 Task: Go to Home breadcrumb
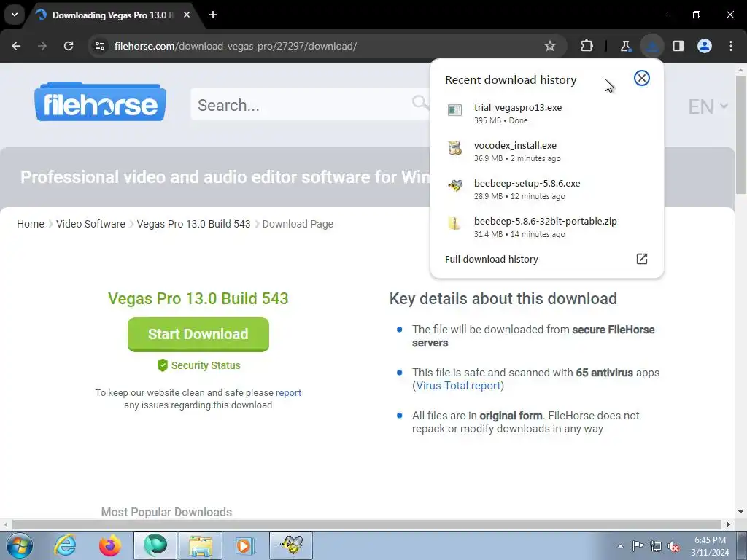click(31, 224)
